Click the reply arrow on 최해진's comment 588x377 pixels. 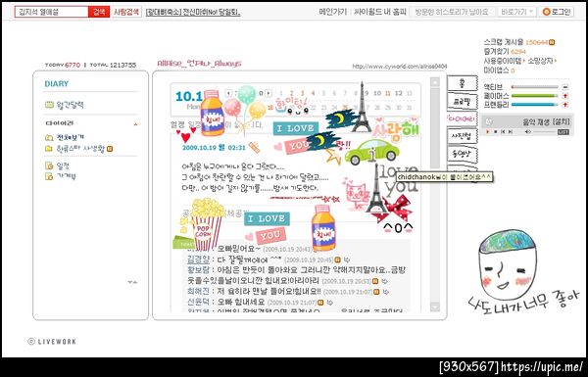pos(385,291)
